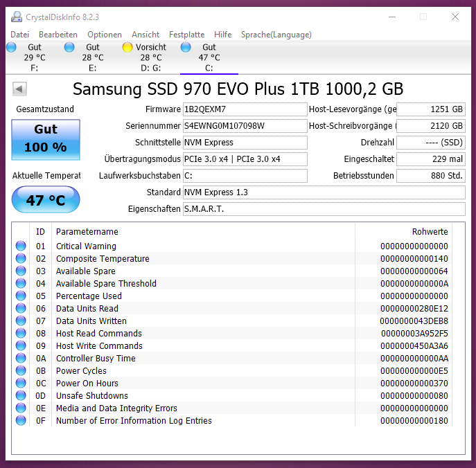The width and height of the screenshot is (476, 468).
Task: Select drive C: tab at 47 °C
Action: point(209,57)
